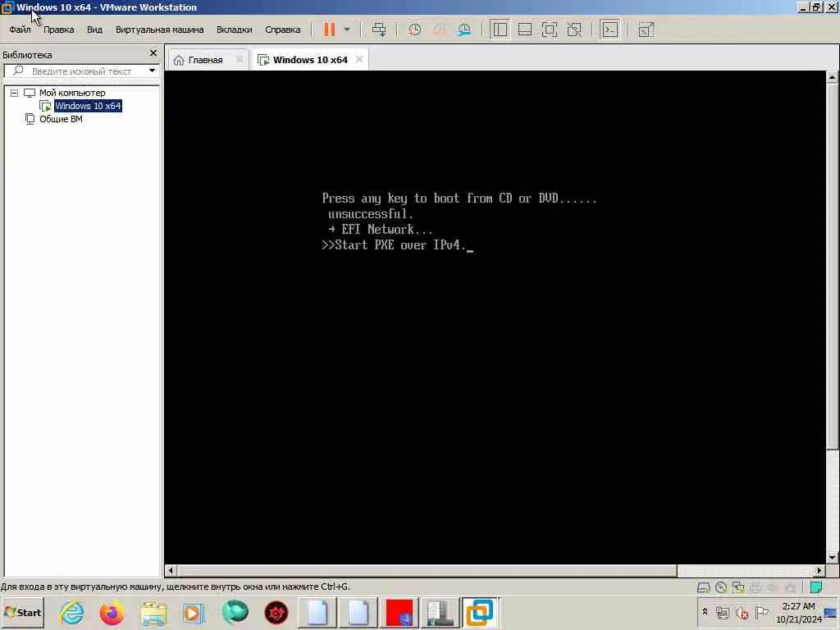This screenshot has width=840, height=630.
Task: Click inside the VM console screen
Action: (495, 317)
